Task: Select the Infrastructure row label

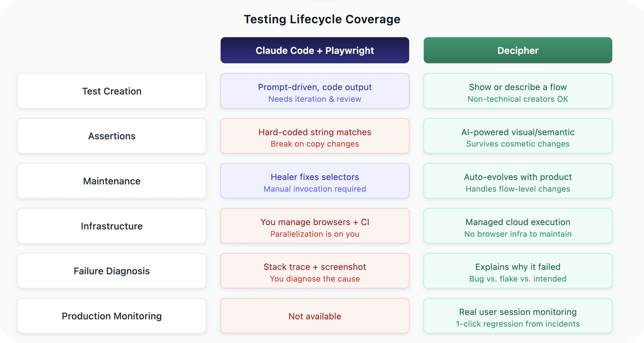Action: (112, 226)
